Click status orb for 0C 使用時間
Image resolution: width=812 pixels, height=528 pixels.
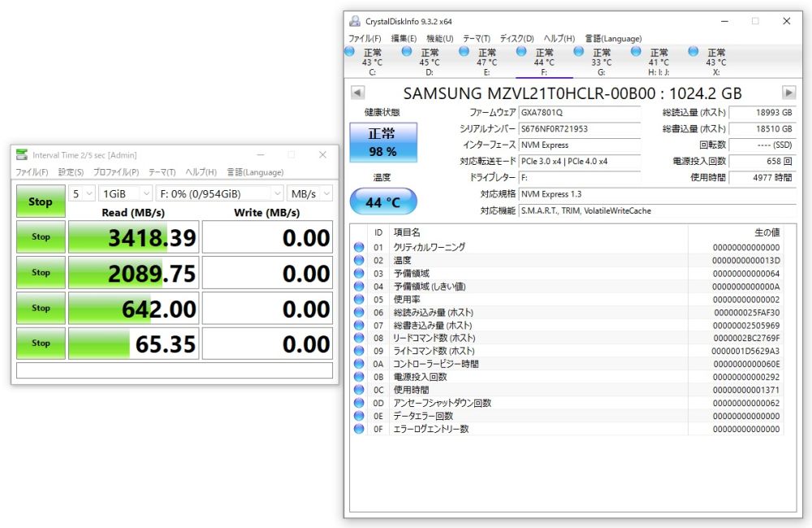(359, 390)
